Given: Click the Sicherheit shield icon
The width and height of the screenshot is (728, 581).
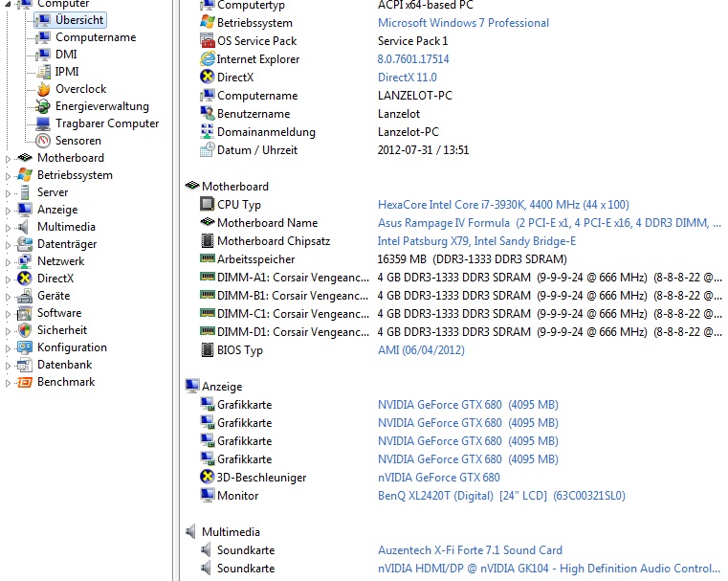Looking at the screenshot, I should (24, 330).
